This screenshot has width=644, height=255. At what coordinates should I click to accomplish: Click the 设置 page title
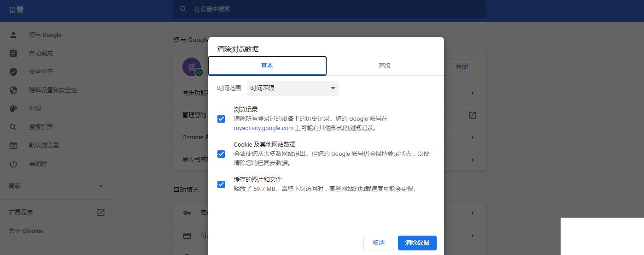16,10
